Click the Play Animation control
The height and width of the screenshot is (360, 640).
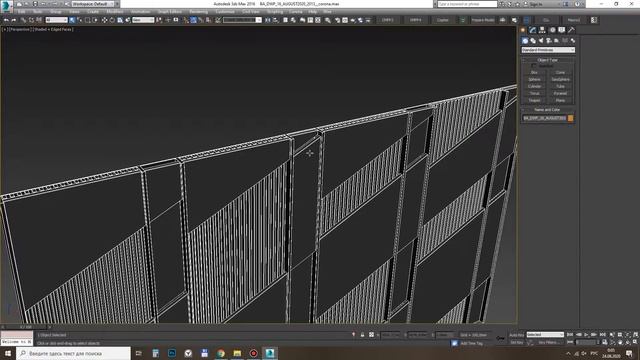coord(586,335)
